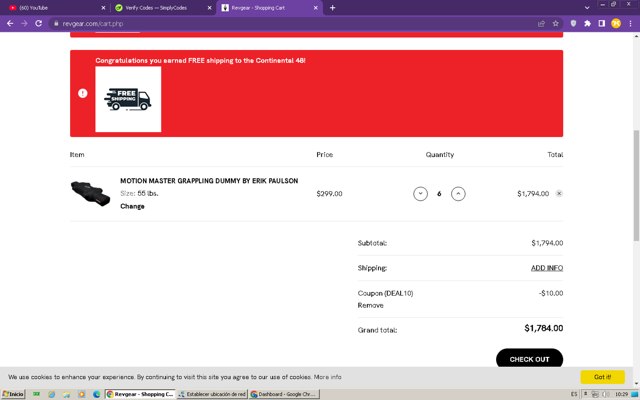Click the system clock showing 10:29
640x400 pixels.
click(x=621, y=394)
